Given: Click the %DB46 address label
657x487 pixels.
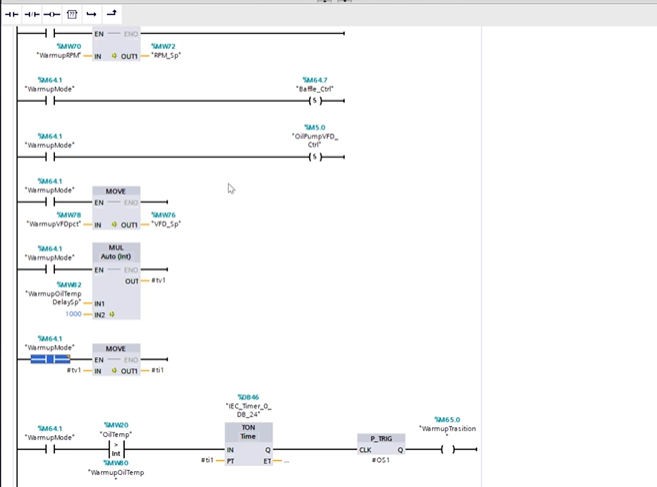Looking at the screenshot, I should (248, 397).
